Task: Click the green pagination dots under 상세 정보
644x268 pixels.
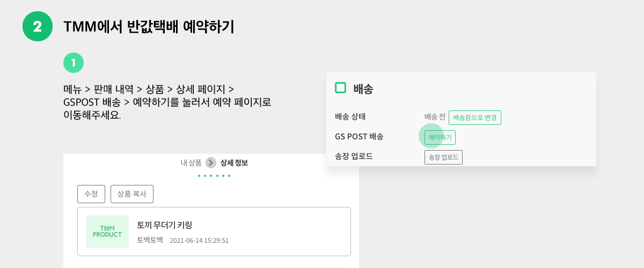Action: tap(214, 176)
